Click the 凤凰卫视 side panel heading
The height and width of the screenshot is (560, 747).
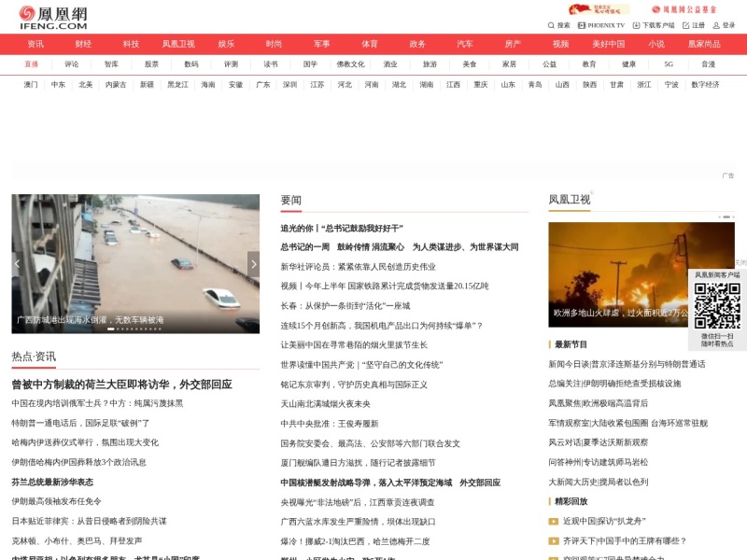[570, 199]
